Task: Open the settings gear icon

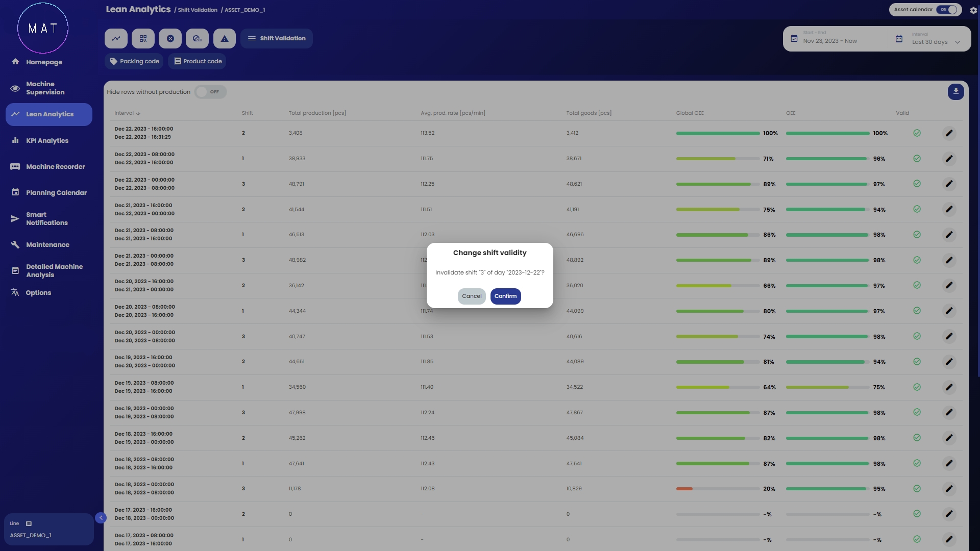Action: [x=973, y=10]
